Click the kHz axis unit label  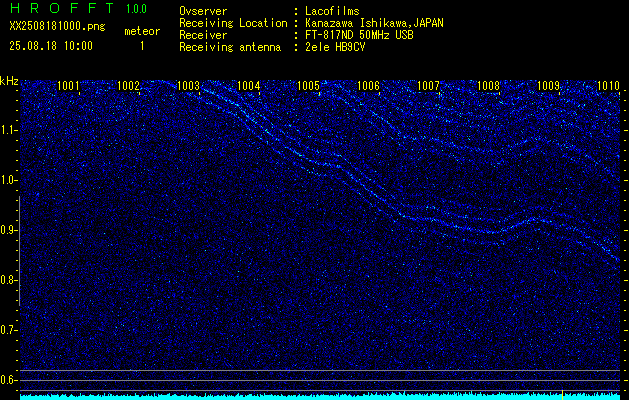[9, 81]
